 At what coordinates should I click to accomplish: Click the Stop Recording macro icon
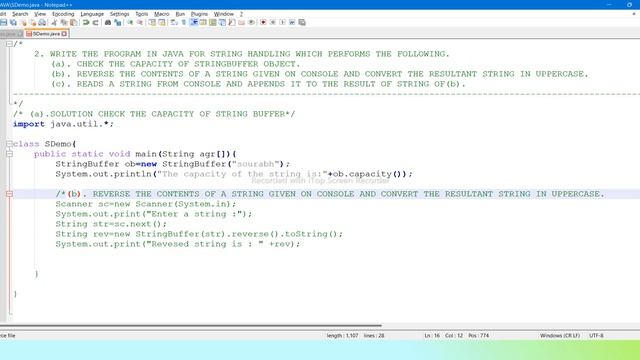[x=273, y=22]
